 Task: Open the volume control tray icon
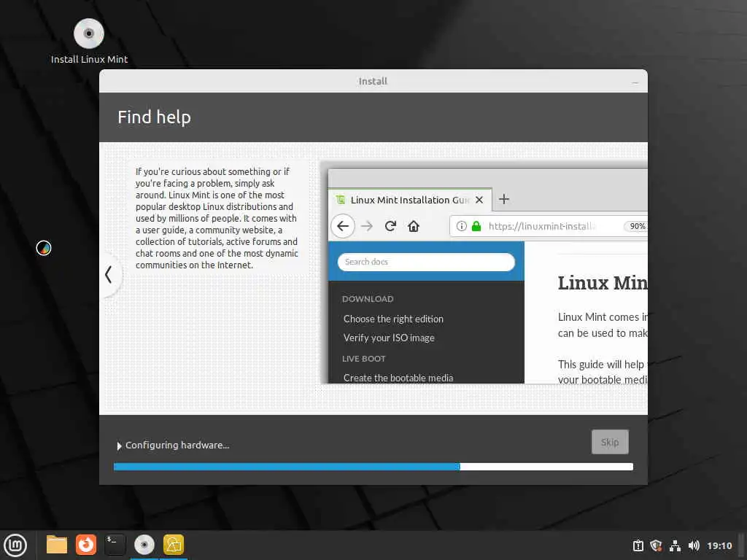[694, 545]
